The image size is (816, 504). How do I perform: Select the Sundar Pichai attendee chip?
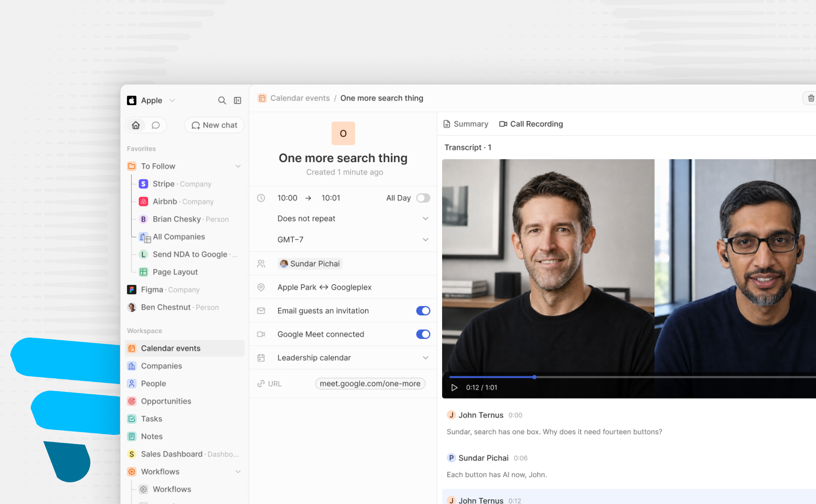click(x=310, y=264)
